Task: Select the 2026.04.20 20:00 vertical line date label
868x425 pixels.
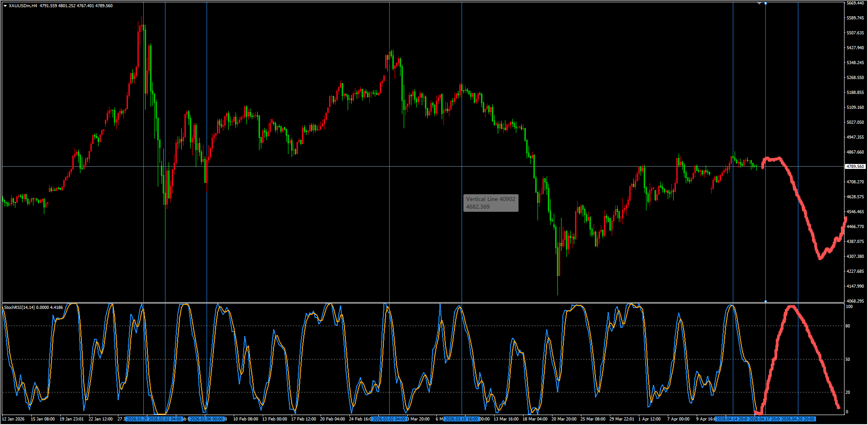Action: point(798,419)
